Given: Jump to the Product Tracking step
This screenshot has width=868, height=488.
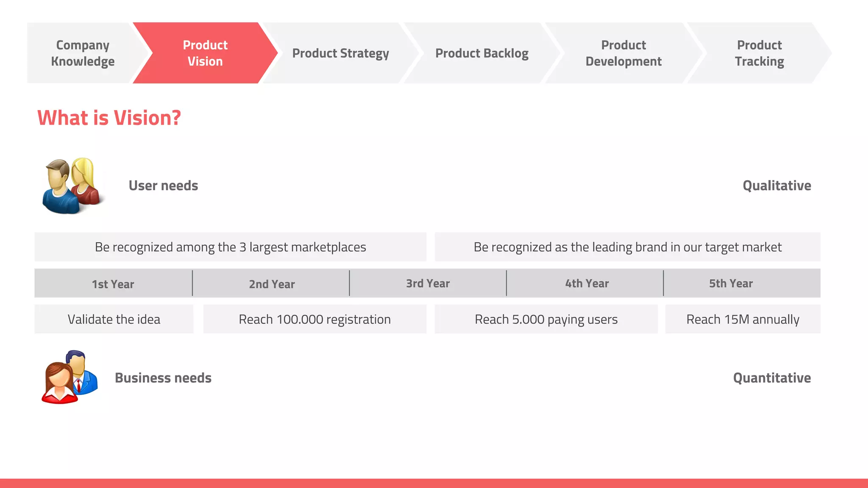Looking at the screenshot, I should tap(759, 53).
